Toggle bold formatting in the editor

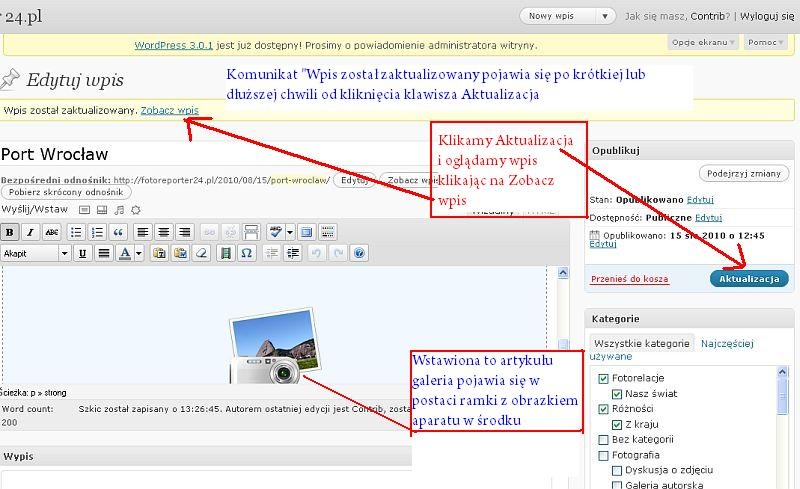click(10, 232)
